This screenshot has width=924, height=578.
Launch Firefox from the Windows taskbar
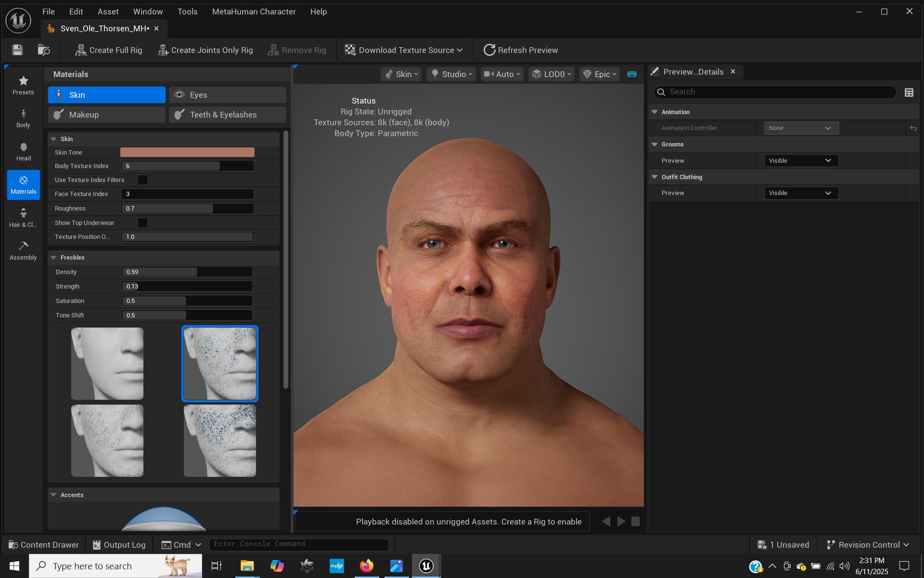[x=366, y=565]
